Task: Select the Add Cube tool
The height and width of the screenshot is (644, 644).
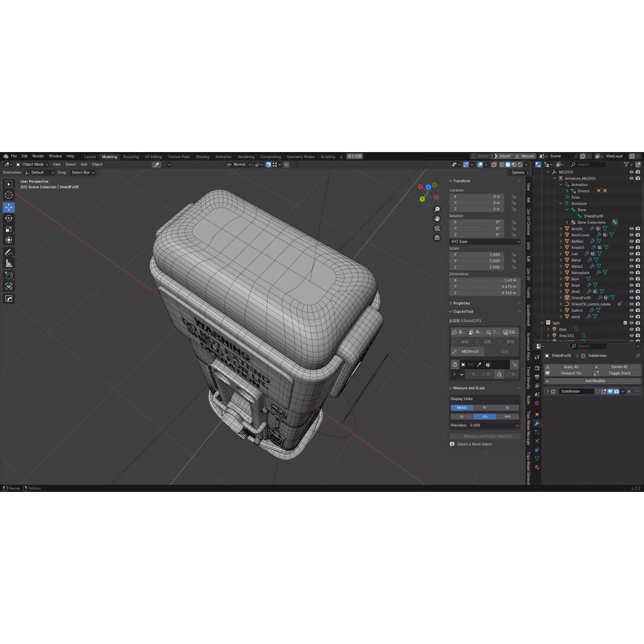Action: tap(8, 275)
